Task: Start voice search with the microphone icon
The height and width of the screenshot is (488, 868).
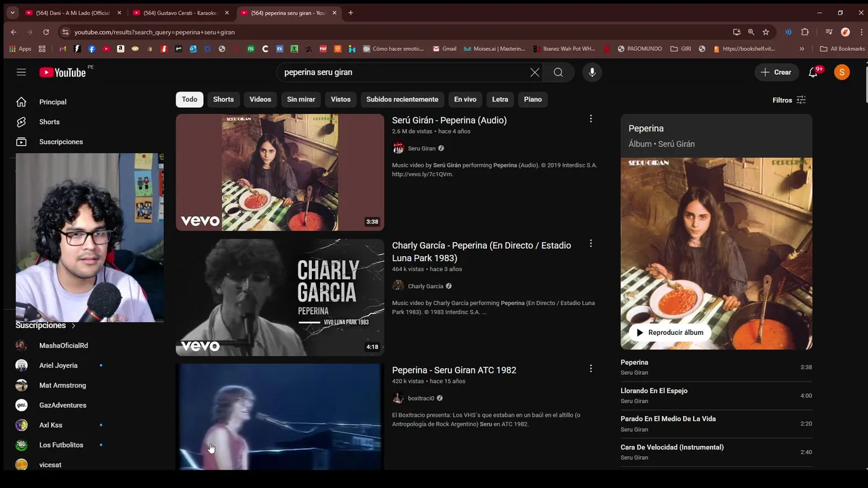Action: coord(592,73)
